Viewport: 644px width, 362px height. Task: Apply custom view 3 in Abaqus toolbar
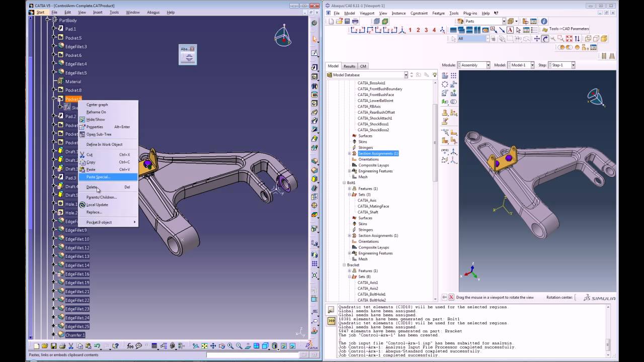(426, 30)
